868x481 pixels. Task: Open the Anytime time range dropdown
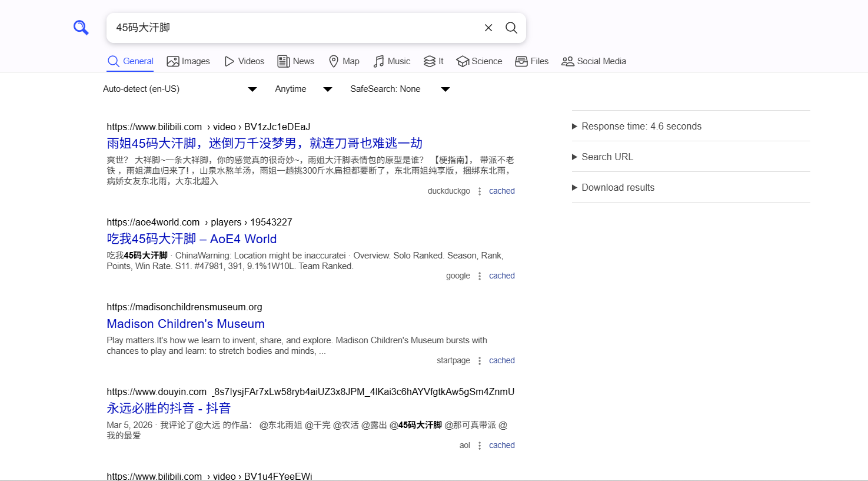click(x=304, y=89)
